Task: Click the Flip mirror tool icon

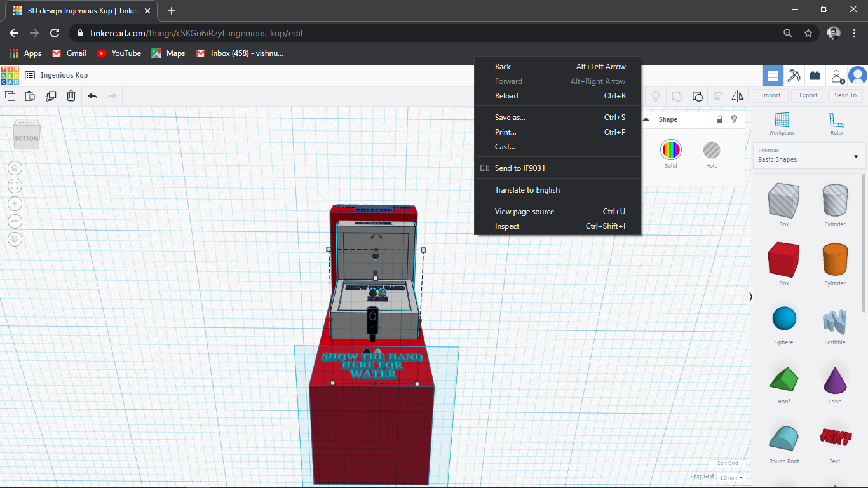Action: coord(738,96)
